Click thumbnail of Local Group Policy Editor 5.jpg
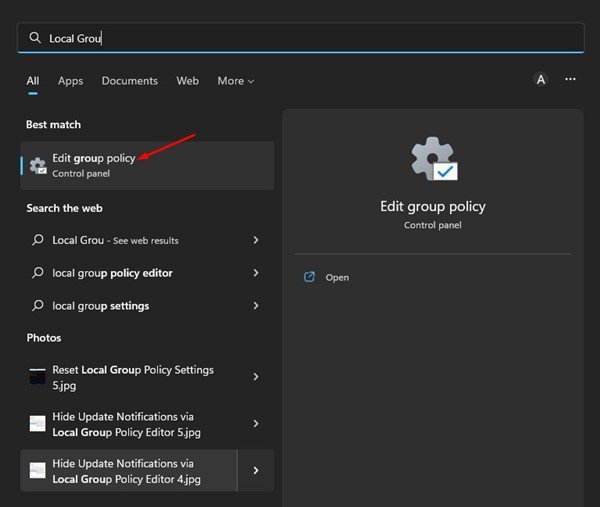This screenshot has width=600, height=507. (38, 424)
